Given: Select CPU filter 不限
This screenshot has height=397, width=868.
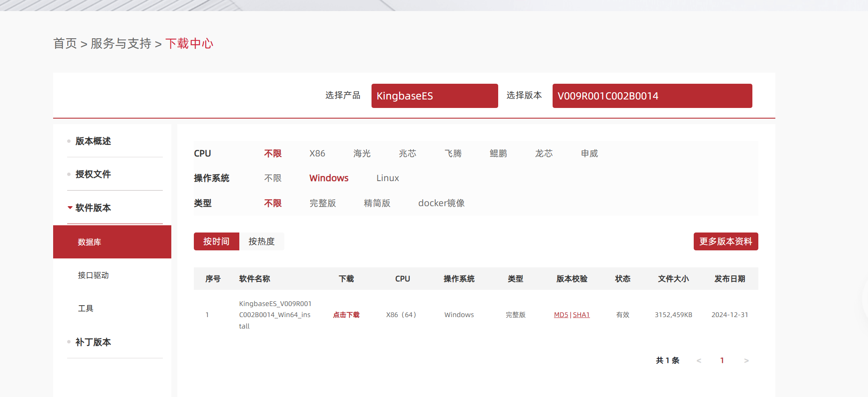Looking at the screenshot, I should [x=273, y=153].
